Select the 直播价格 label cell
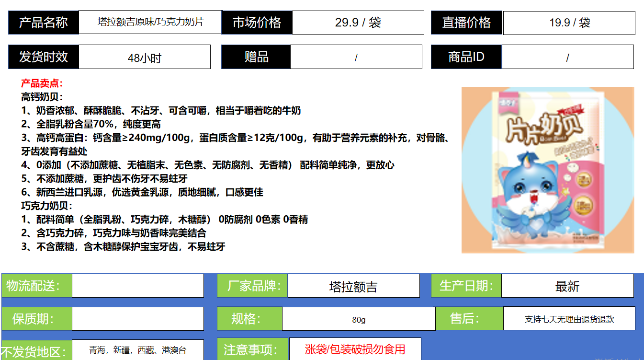The width and height of the screenshot is (644, 360). (x=466, y=23)
